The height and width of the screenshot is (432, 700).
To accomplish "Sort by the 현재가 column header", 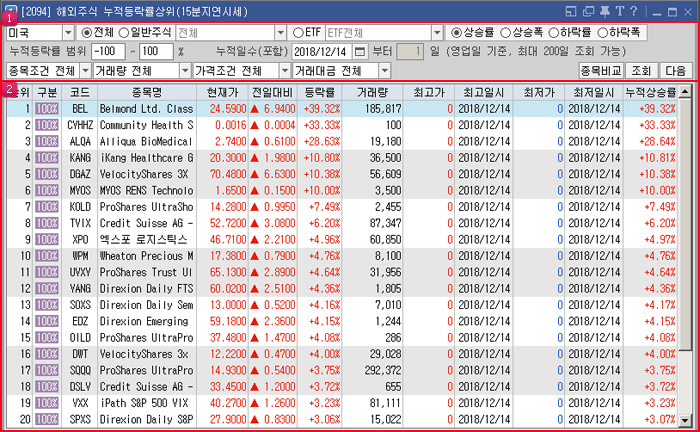I will [222, 92].
